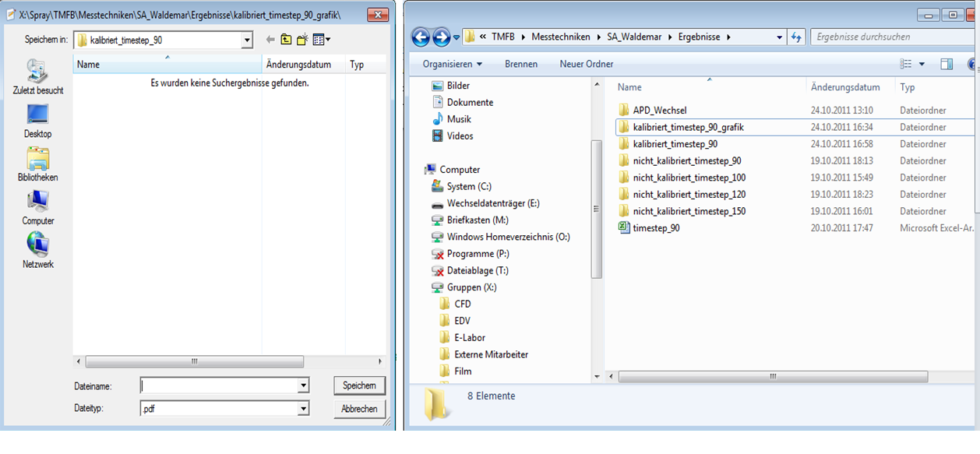
Task: Click the Explorer back arrow button
Action: (x=421, y=37)
